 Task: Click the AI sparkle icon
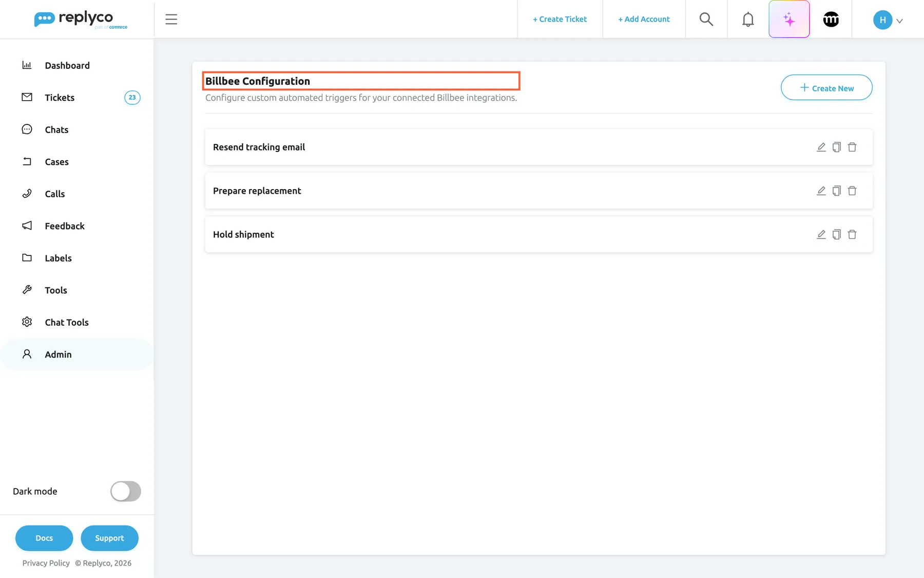point(789,20)
